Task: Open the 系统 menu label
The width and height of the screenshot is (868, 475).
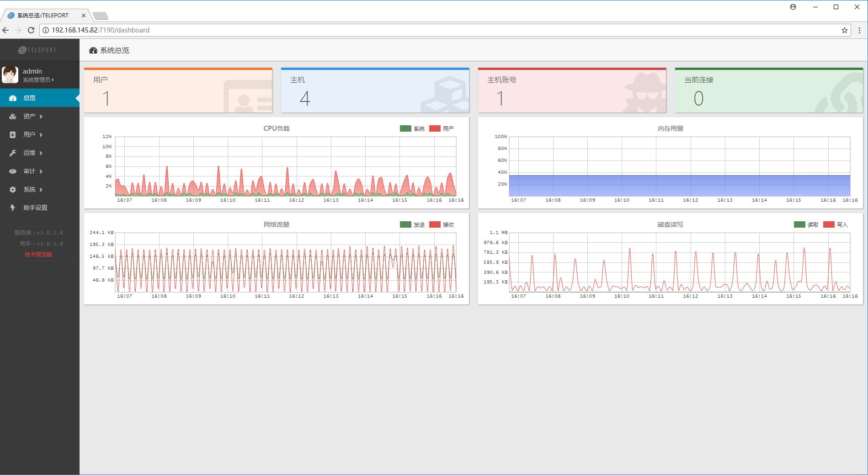Action: pos(29,189)
